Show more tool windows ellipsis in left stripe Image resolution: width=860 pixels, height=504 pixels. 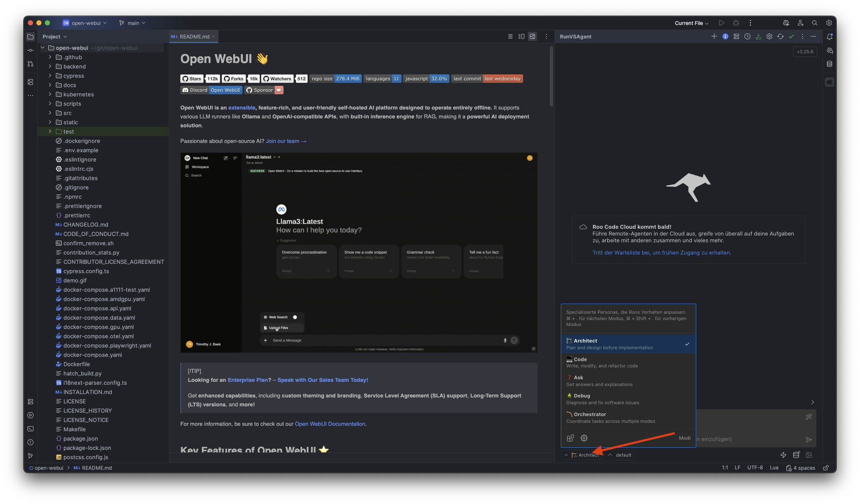30,95
